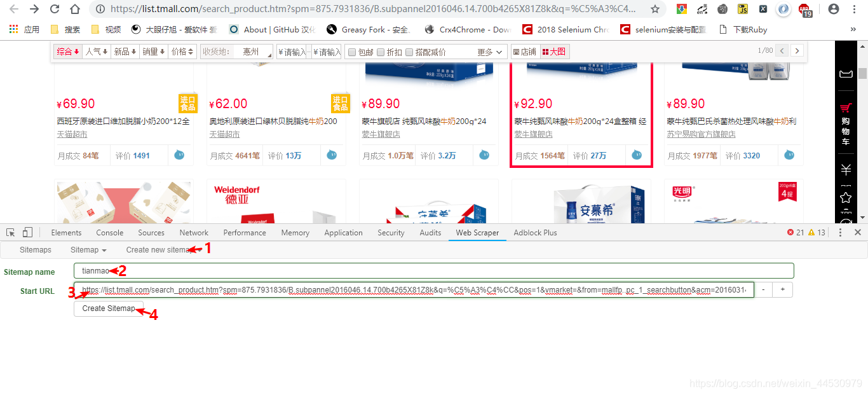Open the 收货地 location dropdown 惠州
The height and width of the screenshot is (395, 868).
pos(253,52)
